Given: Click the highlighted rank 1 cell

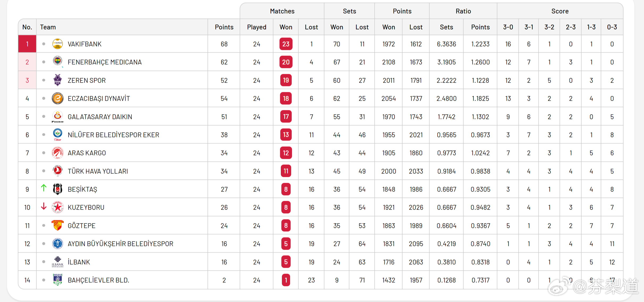Looking at the screenshot, I should (x=27, y=44).
